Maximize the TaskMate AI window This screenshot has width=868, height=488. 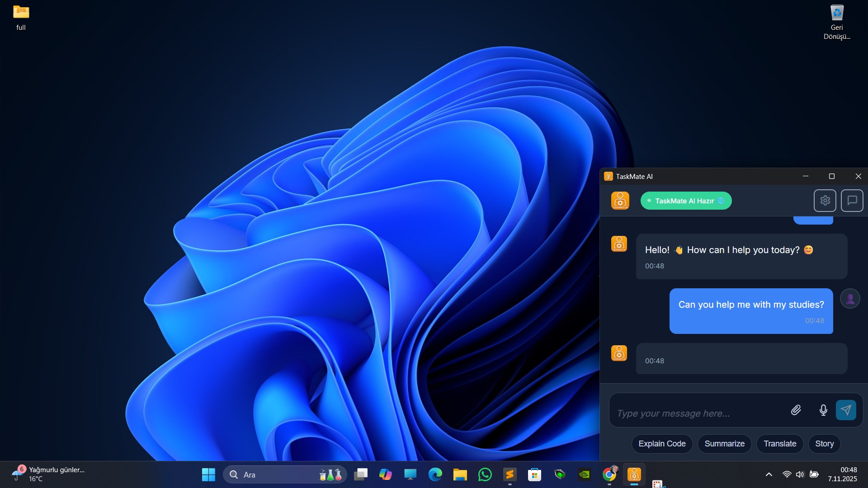point(831,176)
